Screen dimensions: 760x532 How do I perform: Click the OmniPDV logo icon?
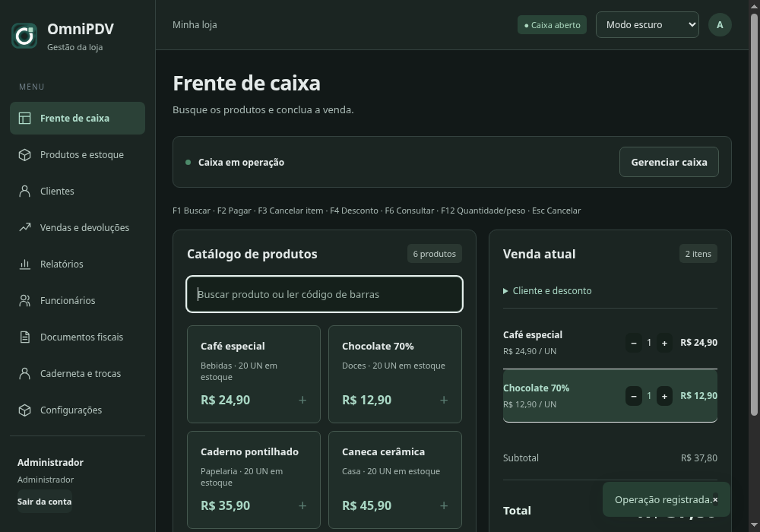(24, 36)
